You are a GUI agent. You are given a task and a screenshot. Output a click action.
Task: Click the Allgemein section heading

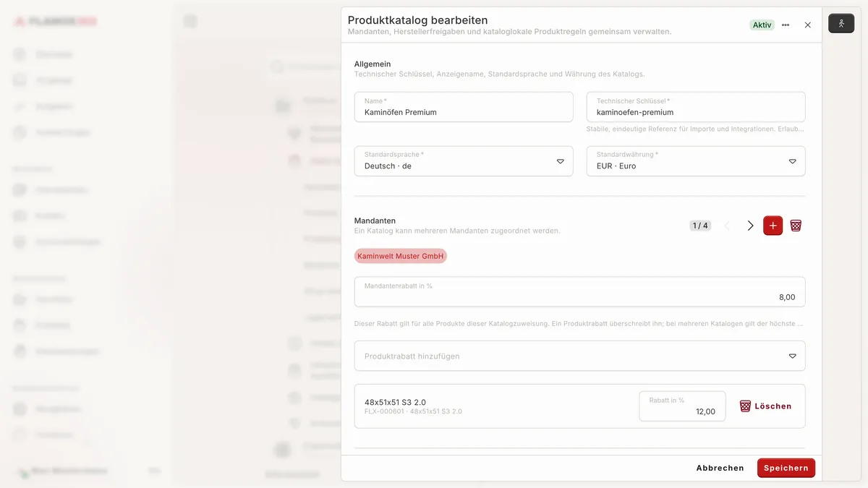373,64
